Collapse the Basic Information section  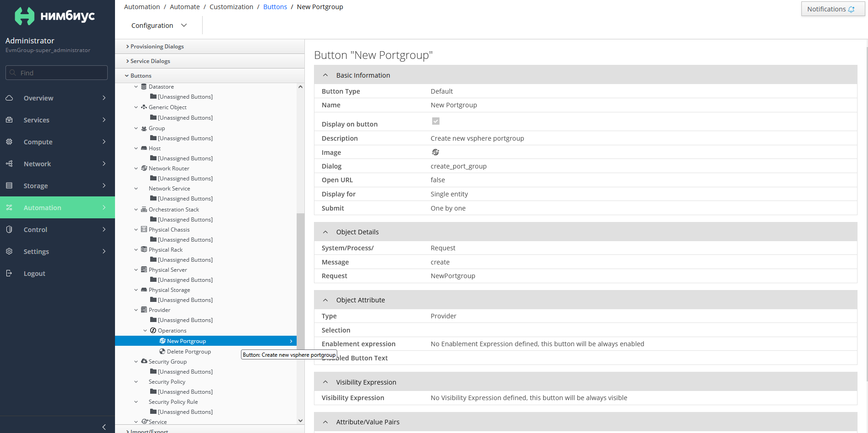tap(325, 75)
